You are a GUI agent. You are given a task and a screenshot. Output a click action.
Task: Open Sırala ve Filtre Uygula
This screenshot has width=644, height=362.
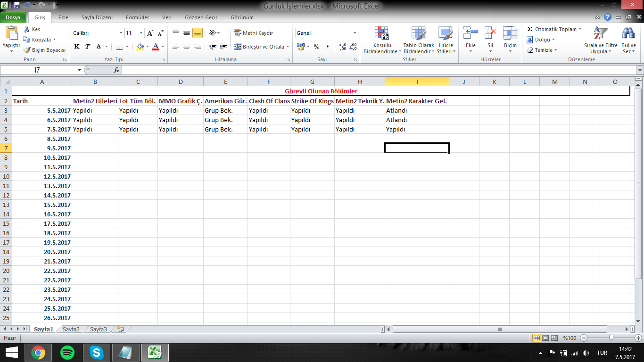(601, 40)
